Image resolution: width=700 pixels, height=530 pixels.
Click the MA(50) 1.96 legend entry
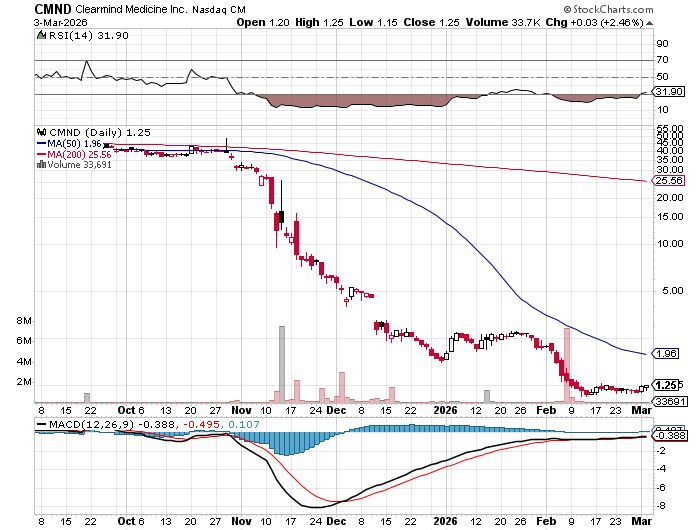pyautogui.click(x=69, y=144)
